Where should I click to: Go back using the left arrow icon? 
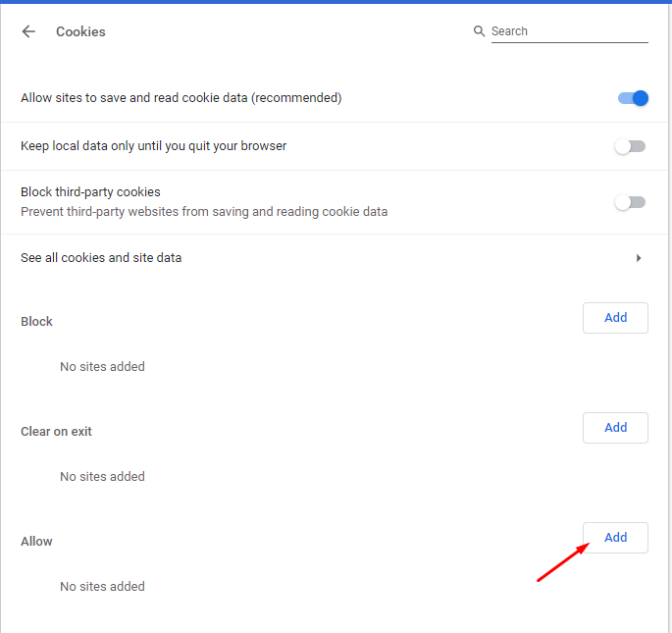coord(28,31)
